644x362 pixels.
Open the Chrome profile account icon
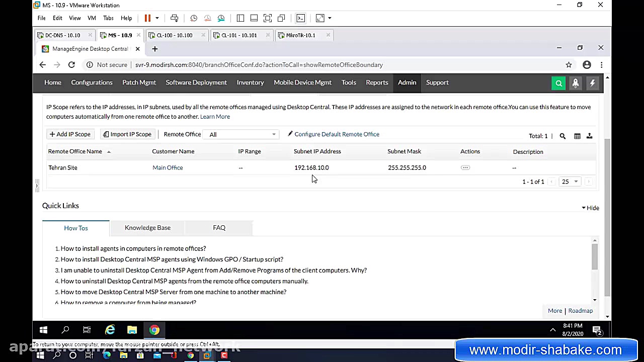[x=587, y=65]
